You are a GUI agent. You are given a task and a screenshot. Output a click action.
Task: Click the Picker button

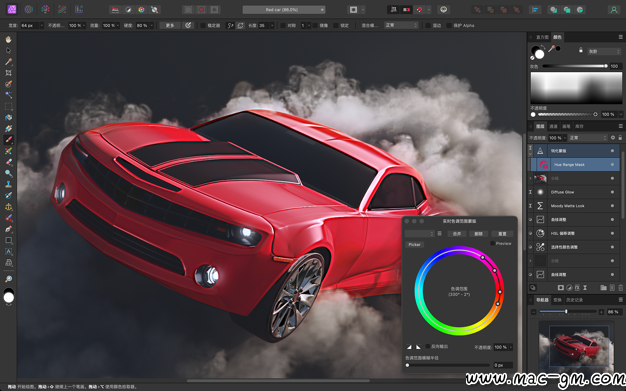pyautogui.click(x=414, y=244)
